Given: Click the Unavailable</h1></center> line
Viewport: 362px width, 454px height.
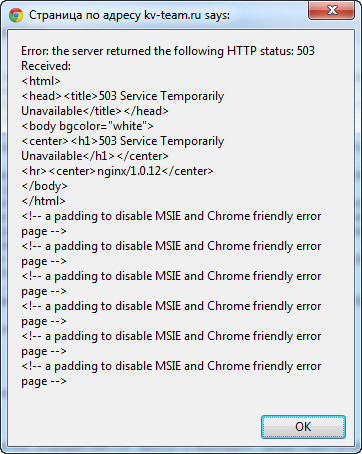Looking at the screenshot, I should click(x=95, y=156).
